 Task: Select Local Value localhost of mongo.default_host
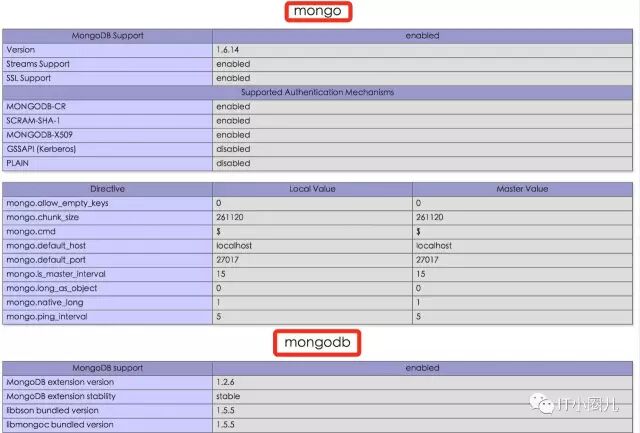[234, 246]
